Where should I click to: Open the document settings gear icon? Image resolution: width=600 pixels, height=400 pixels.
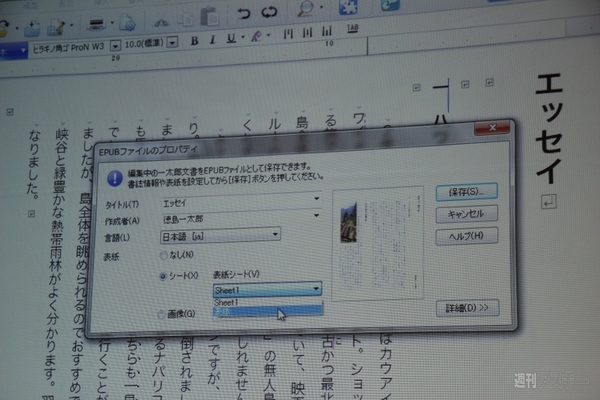pos(127,23)
